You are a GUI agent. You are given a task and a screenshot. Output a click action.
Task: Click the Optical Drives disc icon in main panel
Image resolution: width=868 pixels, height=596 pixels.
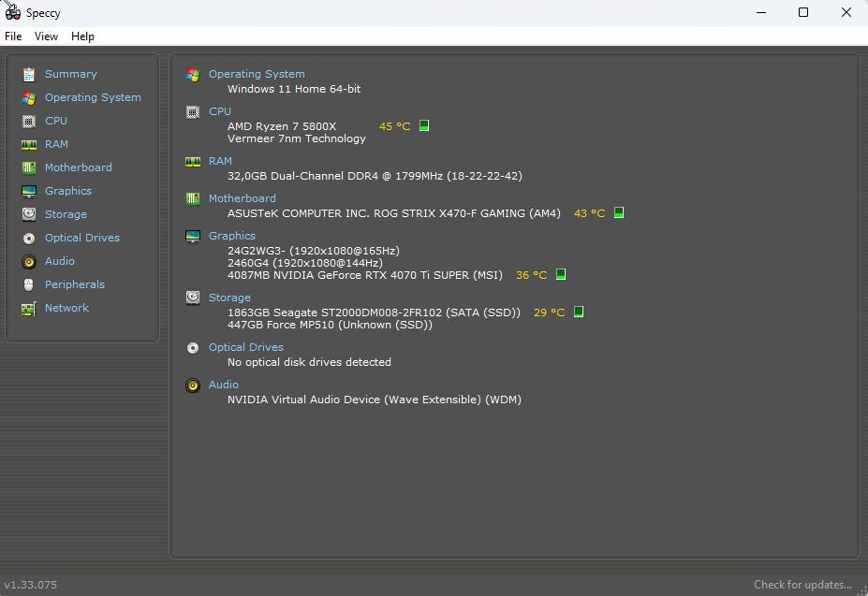[x=193, y=347]
